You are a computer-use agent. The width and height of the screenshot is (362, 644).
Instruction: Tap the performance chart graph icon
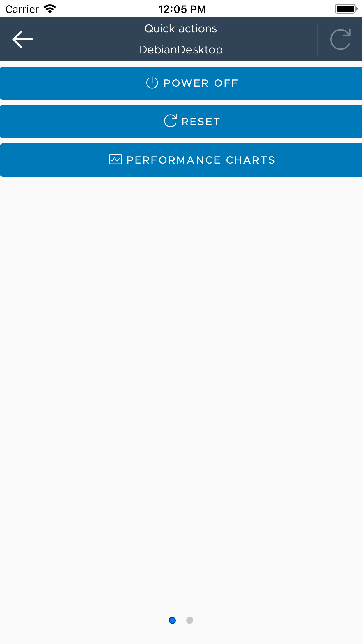pos(115,160)
